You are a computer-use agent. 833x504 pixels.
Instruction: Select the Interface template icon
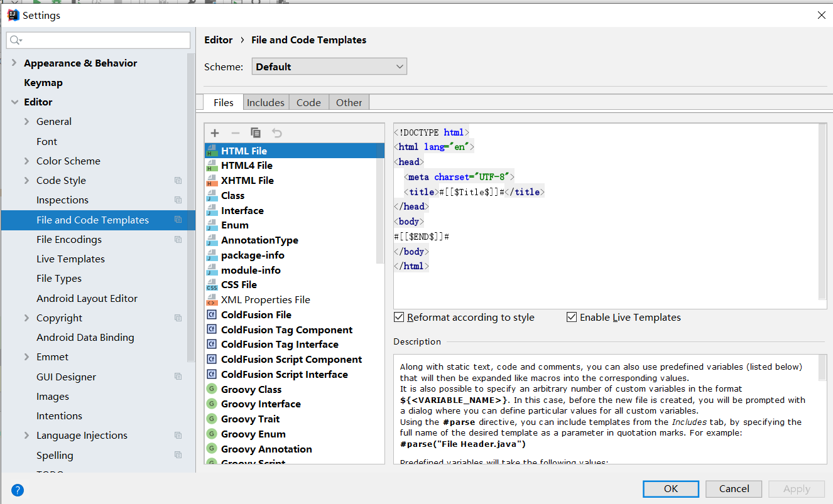tap(212, 211)
